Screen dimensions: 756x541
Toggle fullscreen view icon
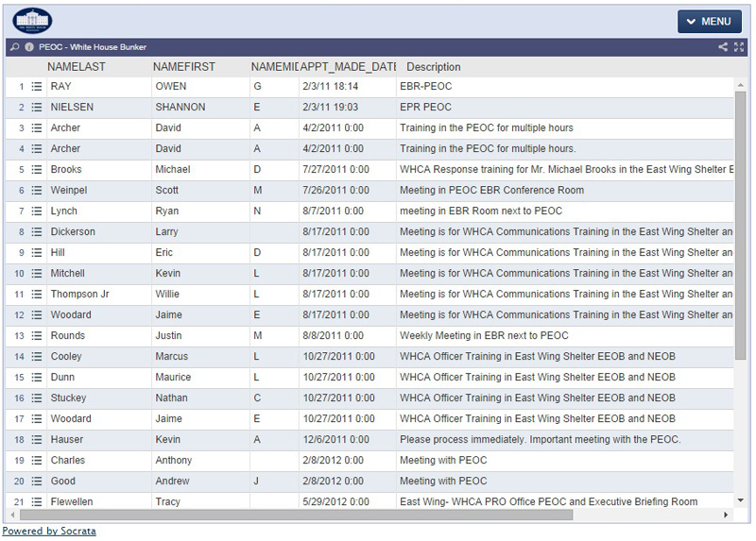pyautogui.click(x=740, y=47)
